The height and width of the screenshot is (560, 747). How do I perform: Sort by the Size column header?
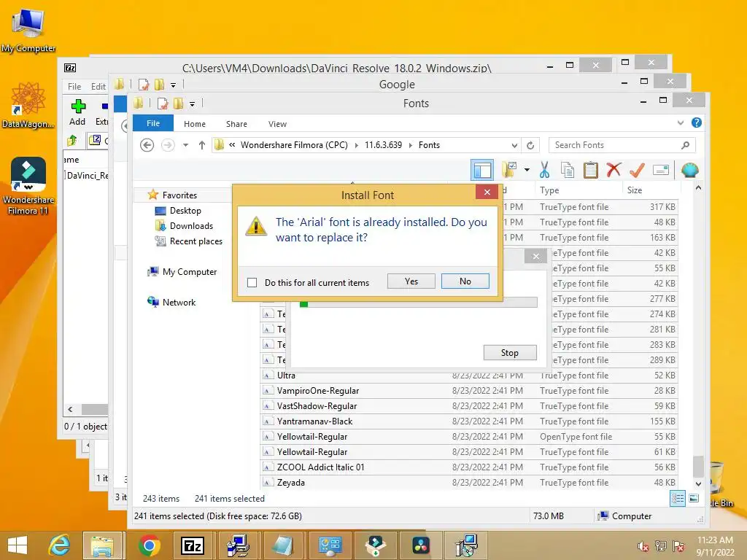[651, 190]
